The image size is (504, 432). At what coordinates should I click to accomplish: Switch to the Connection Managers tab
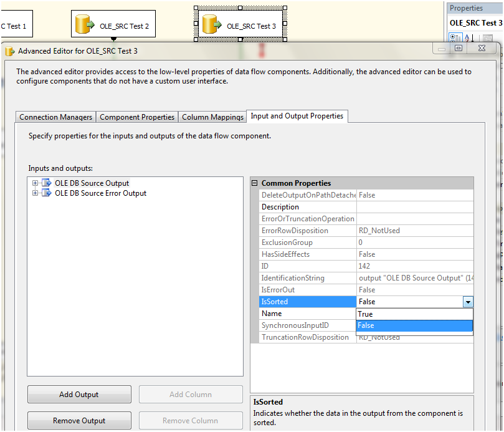tap(55, 117)
